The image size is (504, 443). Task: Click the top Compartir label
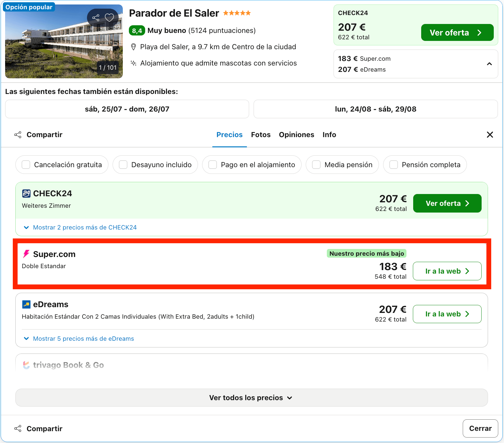[x=44, y=135]
